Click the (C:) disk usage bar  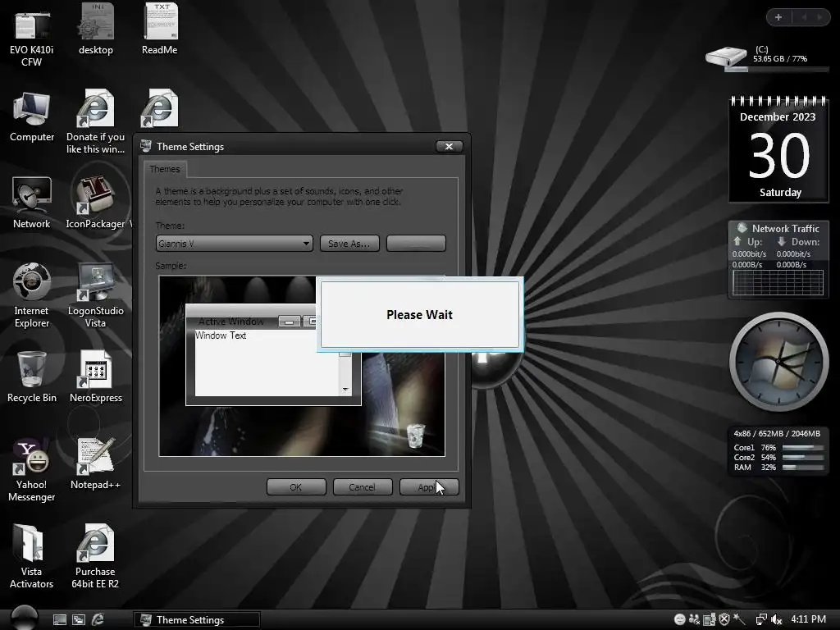pos(777,69)
